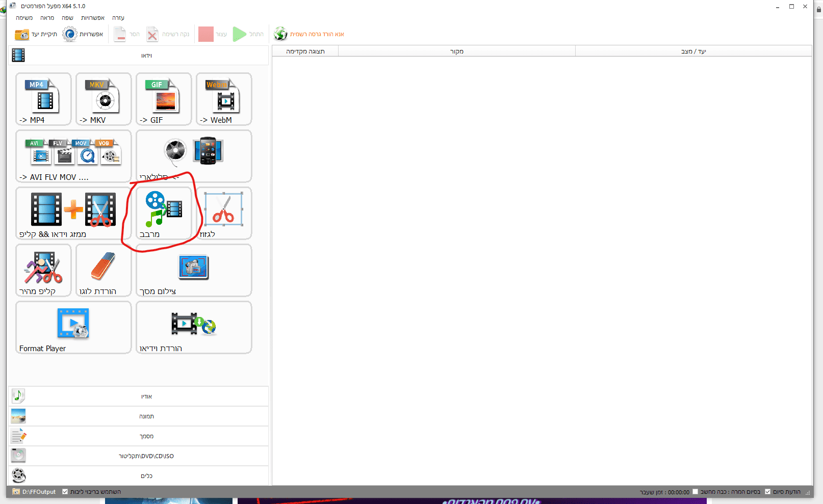Collapse the video (וידאו) section header
Viewport: 823px width, 504px height.
point(139,56)
